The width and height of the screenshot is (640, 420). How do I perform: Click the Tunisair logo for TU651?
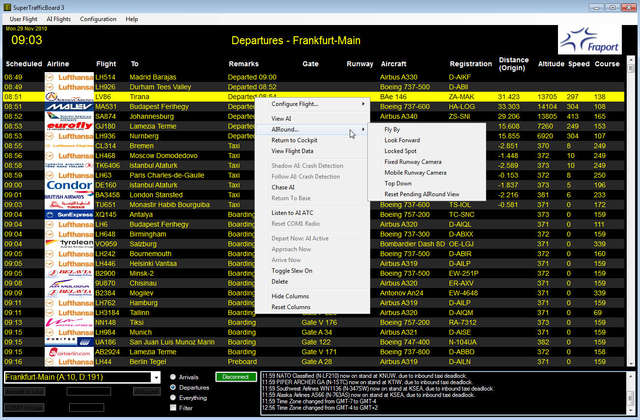point(69,204)
